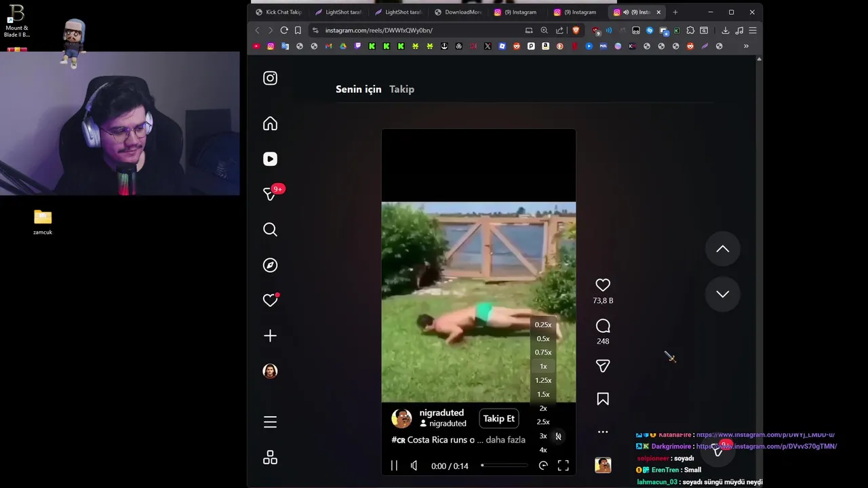Bookmark this page in the browser
The height and width of the screenshot is (488, 868).
[x=298, y=30]
